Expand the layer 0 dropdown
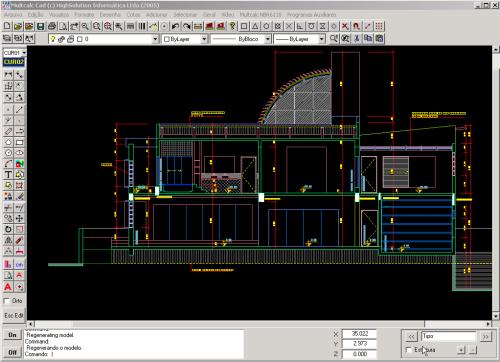 pos(155,39)
